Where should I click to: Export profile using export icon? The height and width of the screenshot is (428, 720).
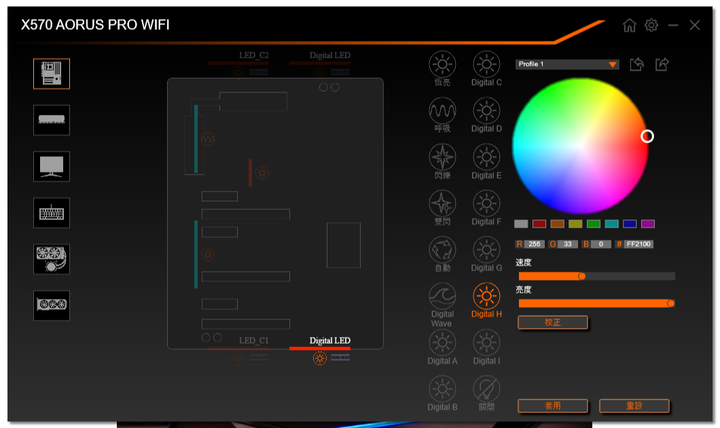662,64
